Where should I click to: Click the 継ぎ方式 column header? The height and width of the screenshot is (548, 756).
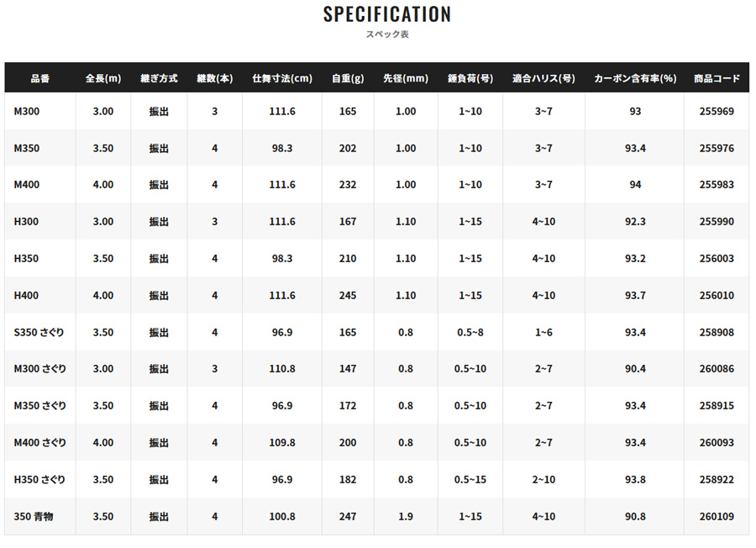pyautogui.click(x=159, y=78)
